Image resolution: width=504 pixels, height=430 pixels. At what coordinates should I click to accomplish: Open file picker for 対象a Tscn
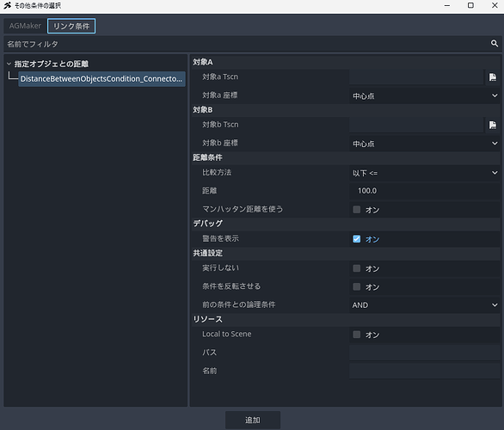[x=493, y=77]
